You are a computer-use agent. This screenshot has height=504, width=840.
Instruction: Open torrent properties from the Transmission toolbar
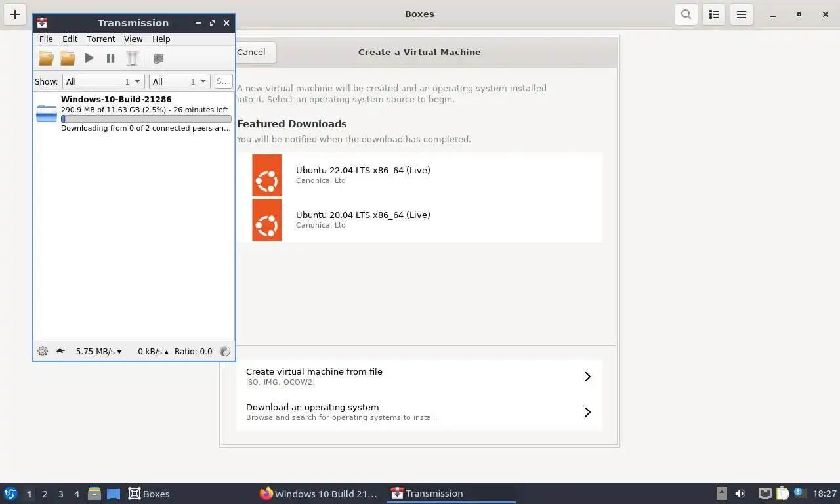pos(158,58)
